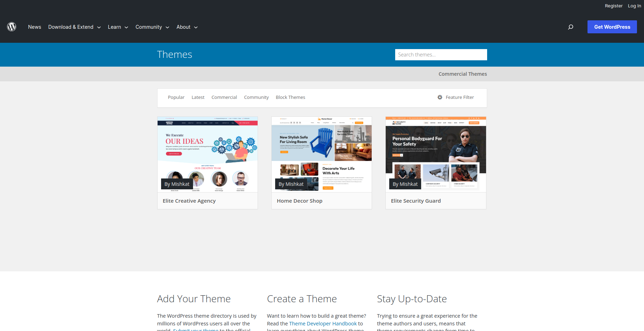Click the Get WordPress button
Screen dimensions: 644x331
pyautogui.click(x=612, y=27)
